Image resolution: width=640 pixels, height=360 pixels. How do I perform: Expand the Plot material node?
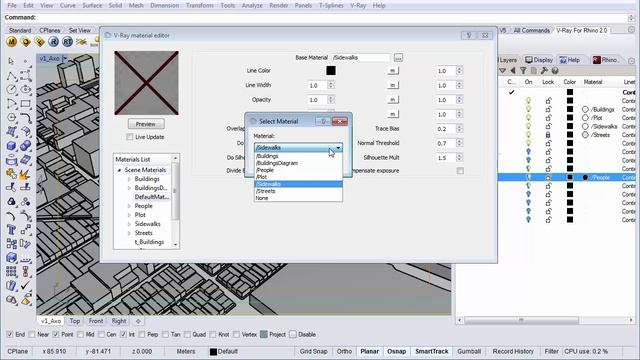[129, 215]
